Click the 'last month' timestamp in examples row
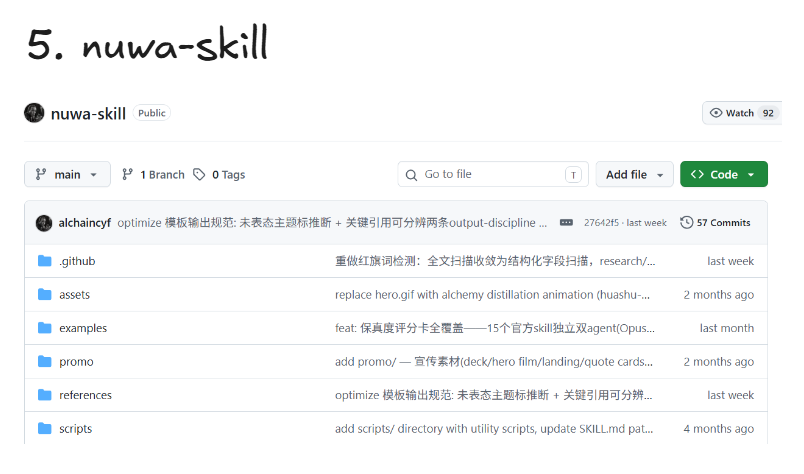The height and width of the screenshot is (474, 804). (727, 328)
